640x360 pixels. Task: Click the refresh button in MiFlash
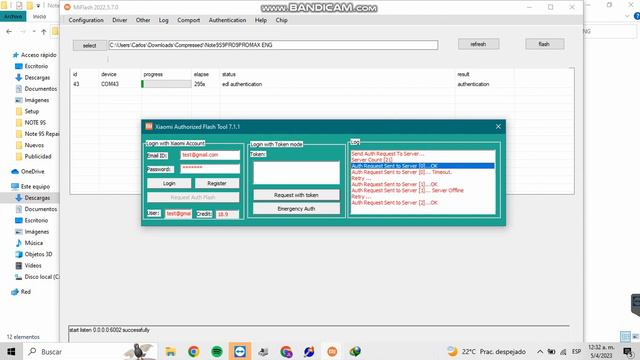pos(478,44)
